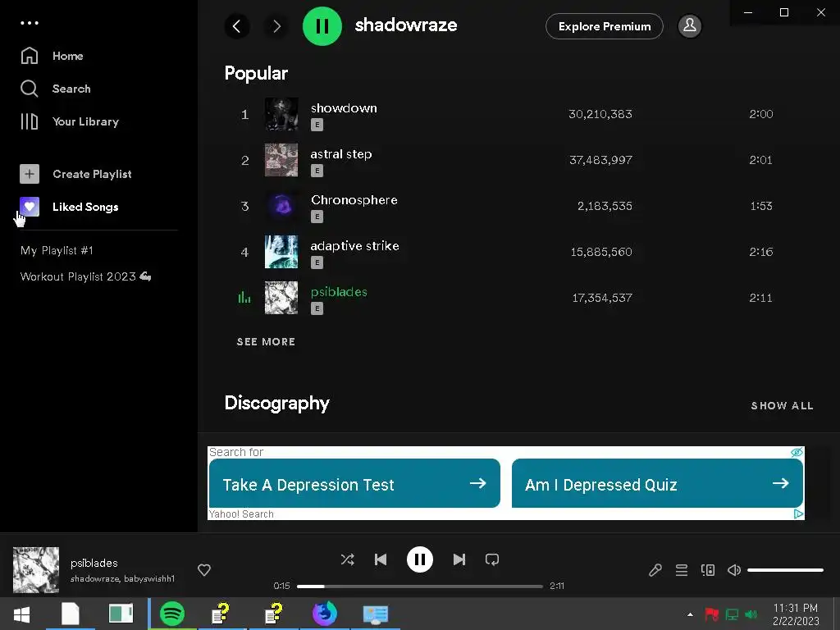
Task: Open Spotify taskbar icon
Action: (x=172, y=614)
